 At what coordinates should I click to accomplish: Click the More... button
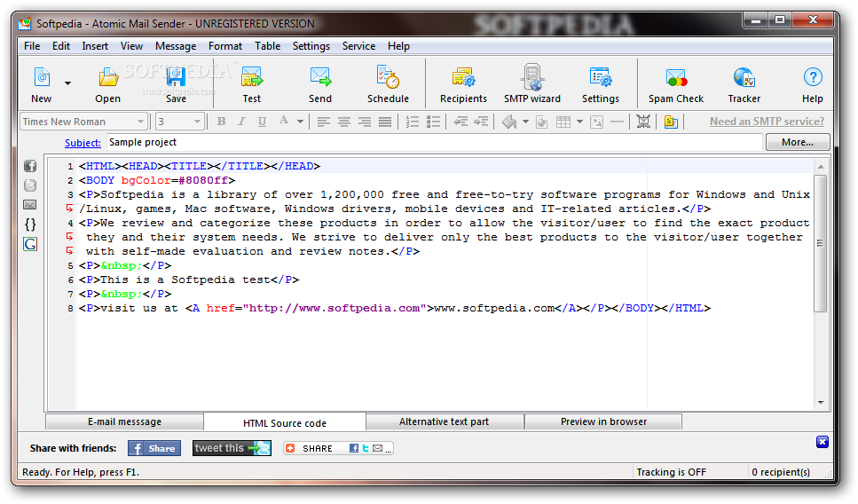tap(798, 142)
